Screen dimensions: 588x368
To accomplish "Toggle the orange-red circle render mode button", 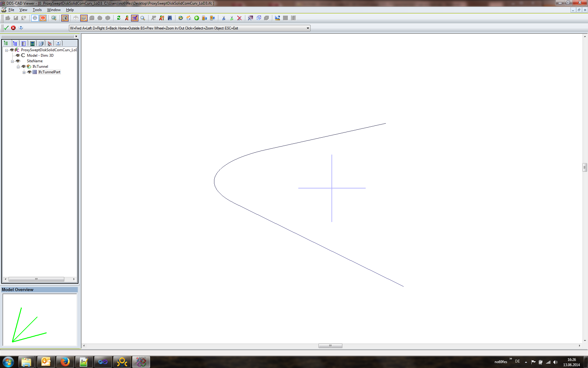I will tap(43, 18).
